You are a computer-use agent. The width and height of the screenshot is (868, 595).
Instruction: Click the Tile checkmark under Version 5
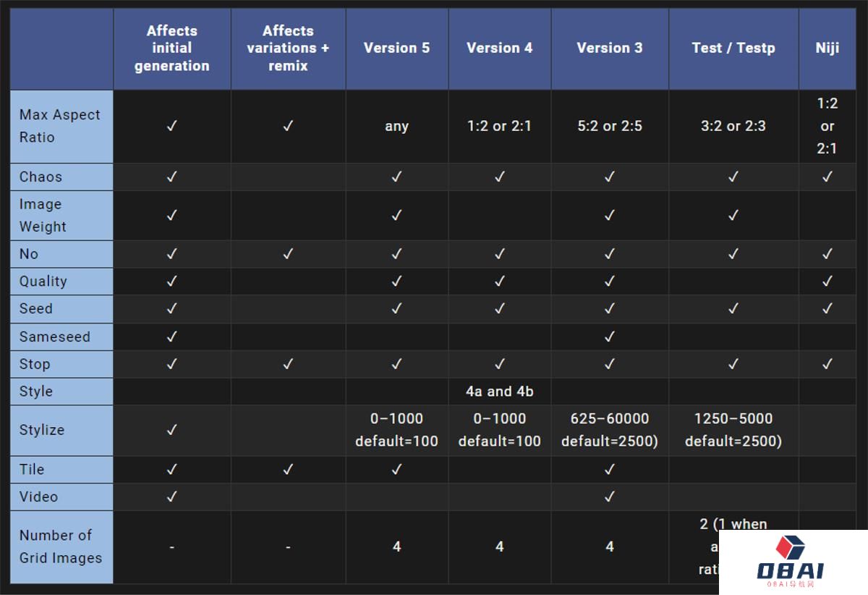[x=396, y=469]
